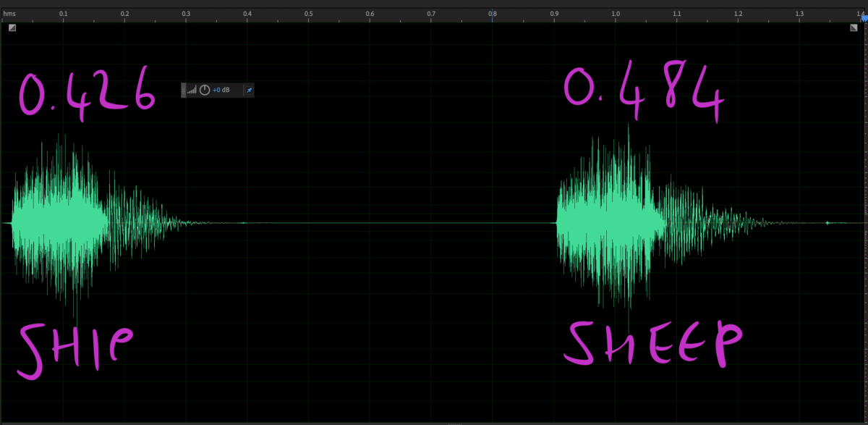868x425 pixels.
Task: Click the fade-out handle at top right
Action: pyautogui.click(x=854, y=28)
